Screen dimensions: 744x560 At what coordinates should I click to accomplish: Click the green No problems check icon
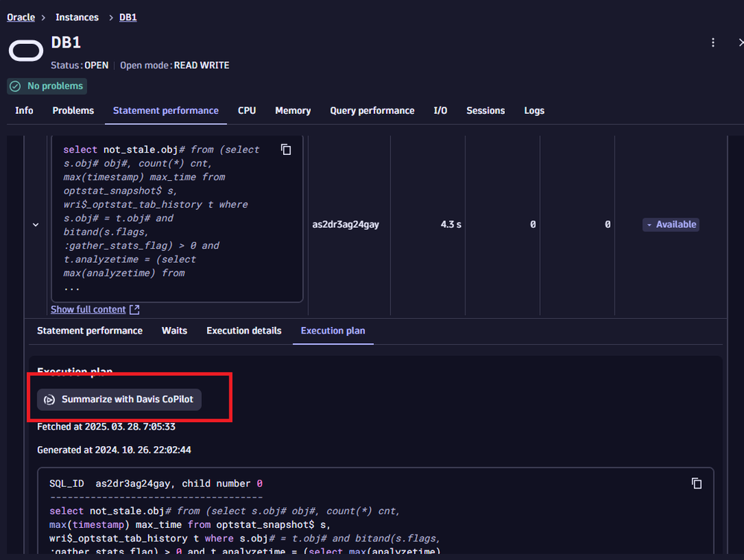point(15,86)
